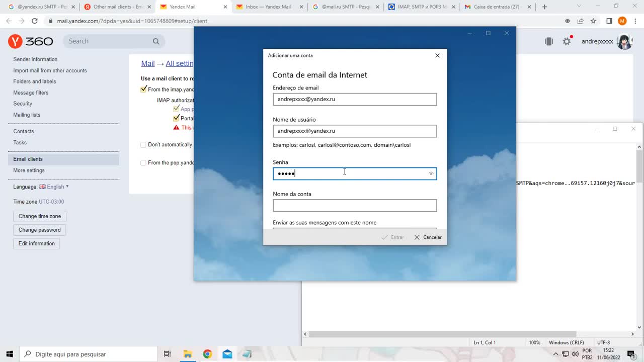This screenshot has width=644, height=362.
Task: Close the Adicionar uma conta dialog
Action: tap(437, 55)
